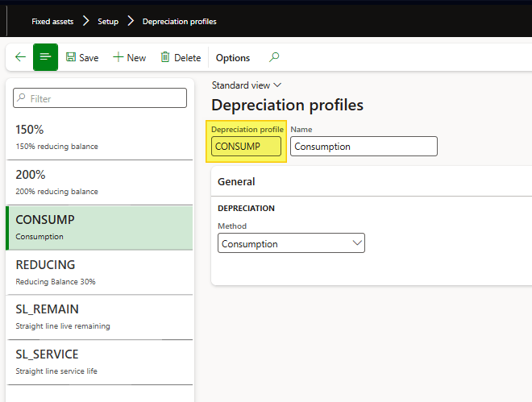Screen dimensions: 532x402
Task: Select the 200% reducing balance profile
Action: [x=99, y=181]
